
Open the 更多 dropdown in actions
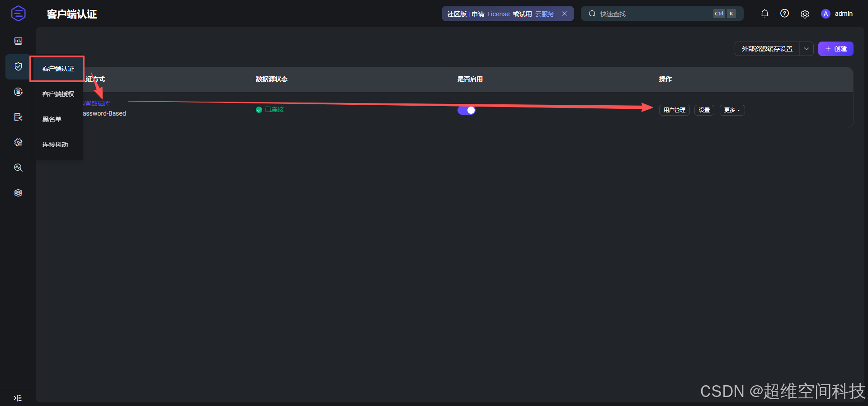[x=732, y=110]
